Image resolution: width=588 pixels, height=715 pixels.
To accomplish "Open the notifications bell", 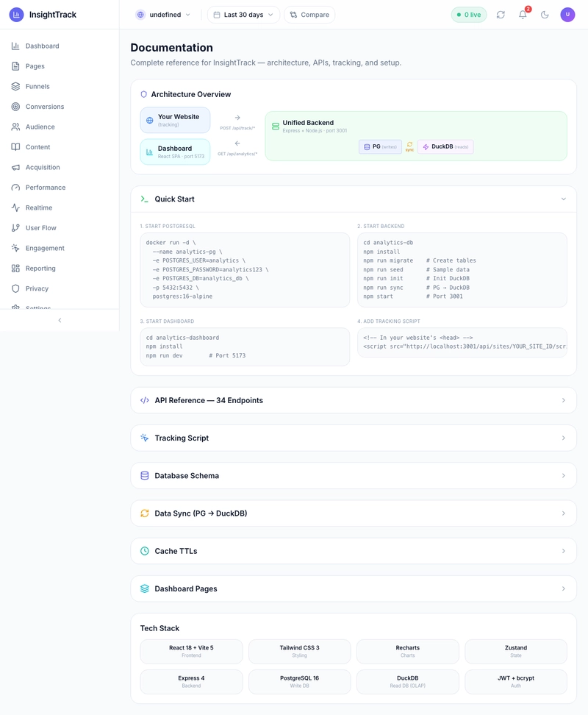I will [x=523, y=15].
